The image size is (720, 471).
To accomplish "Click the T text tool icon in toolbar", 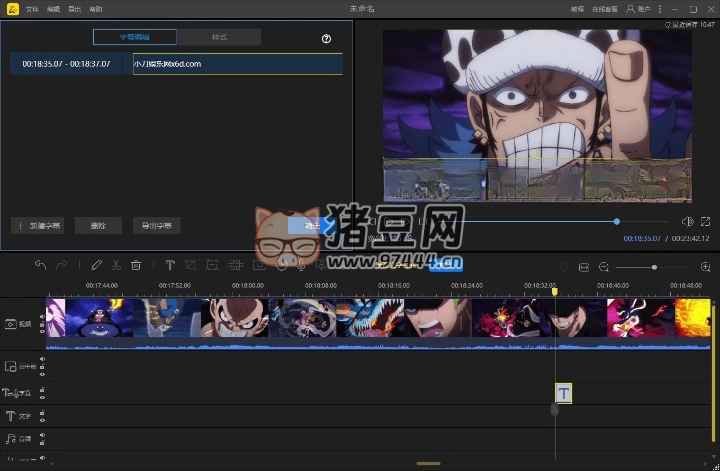I will tap(170, 265).
